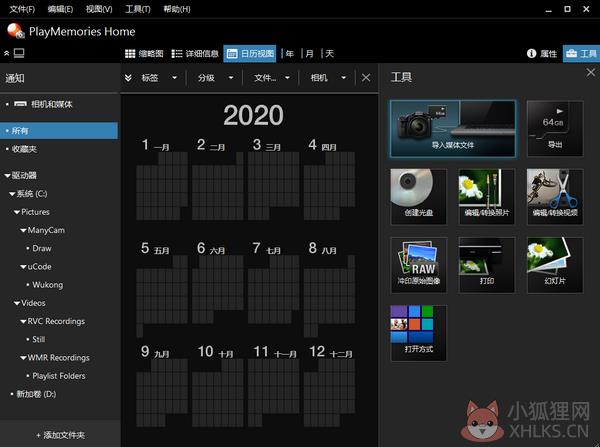Collapse the ManyCam folder node
The image size is (600, 447).
(23, 230)
